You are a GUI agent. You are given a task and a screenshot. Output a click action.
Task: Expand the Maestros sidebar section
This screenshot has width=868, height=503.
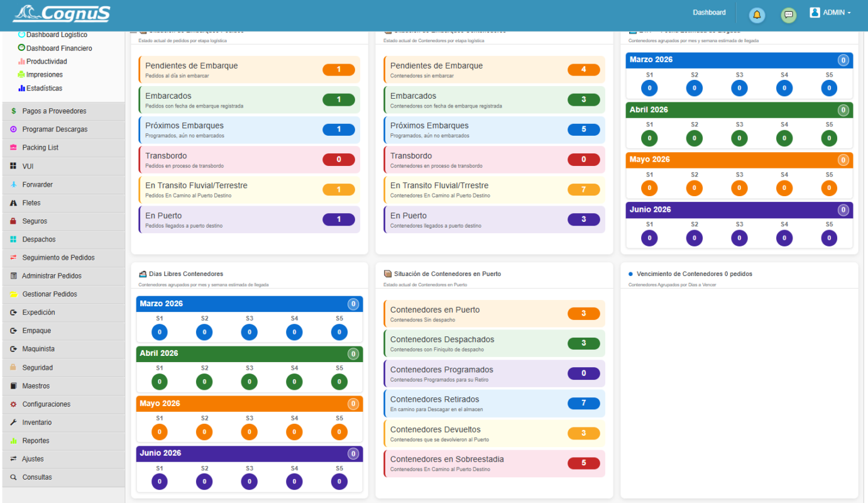36,386
